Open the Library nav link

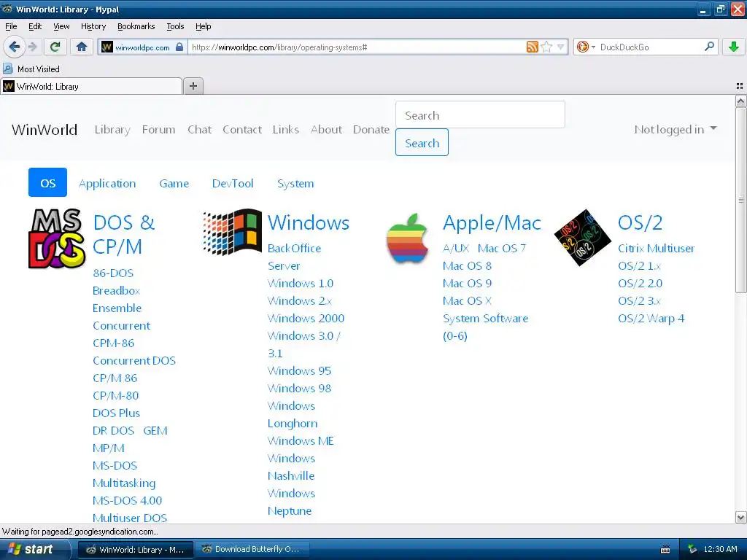(112, 130)
